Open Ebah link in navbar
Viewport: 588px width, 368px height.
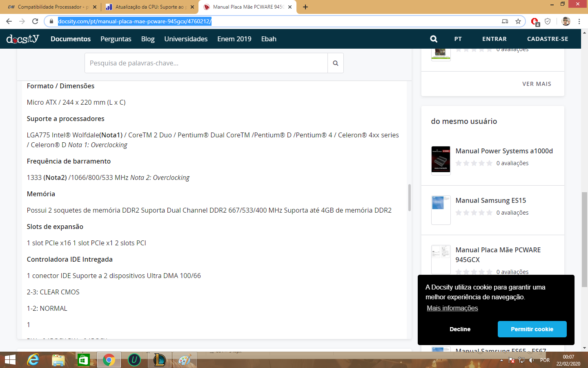[269, 39]
